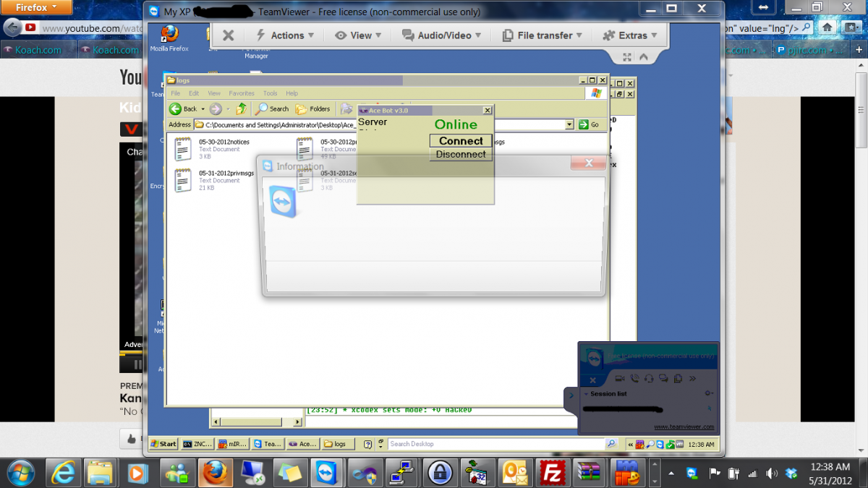
Task: Open the Audio/Video dropdown menu
Action: [x=441, y=35]
